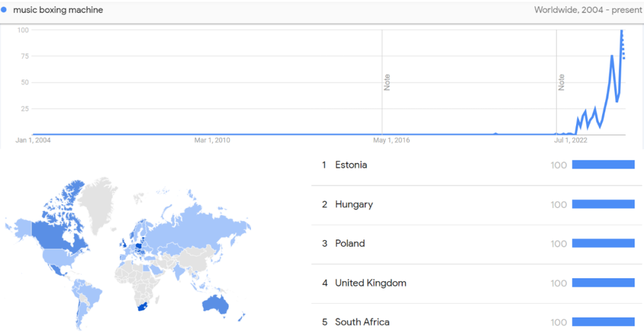The image size is (644, 336).
Task: Click the "Worldwide, 2004 - present" label
Action: (x=588, y=10)
